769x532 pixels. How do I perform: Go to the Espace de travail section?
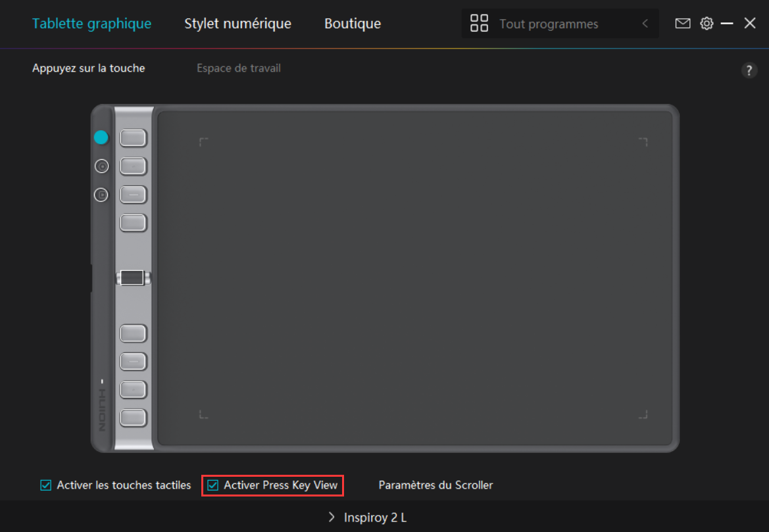[x=238, y=68]
